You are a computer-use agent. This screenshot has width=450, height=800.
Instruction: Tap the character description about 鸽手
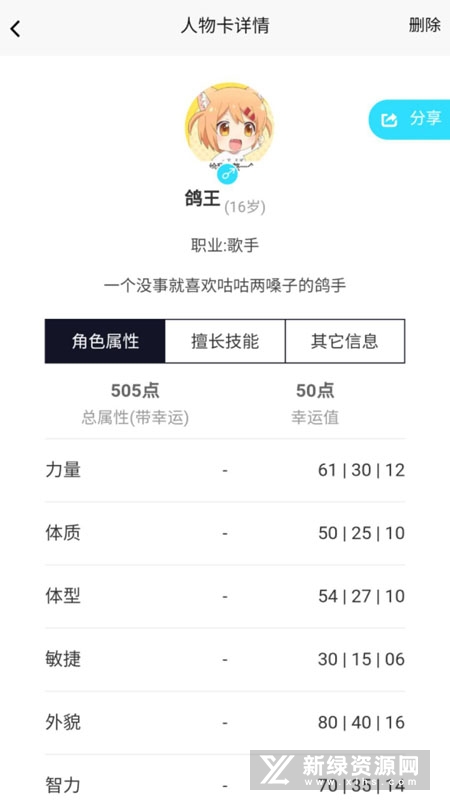225,285
